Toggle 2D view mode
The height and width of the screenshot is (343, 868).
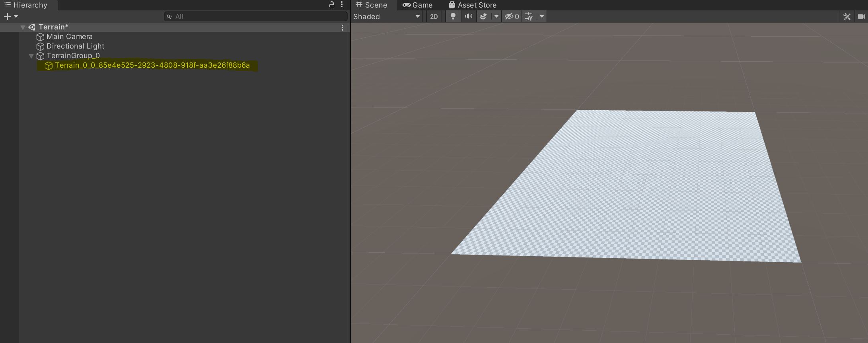coord(434,16)
